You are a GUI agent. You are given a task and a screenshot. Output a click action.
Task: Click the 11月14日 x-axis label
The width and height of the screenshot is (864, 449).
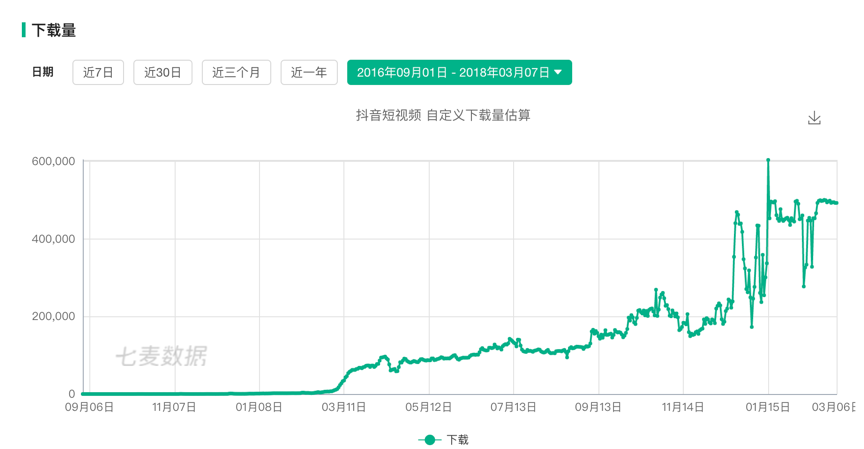coord(683,407)
